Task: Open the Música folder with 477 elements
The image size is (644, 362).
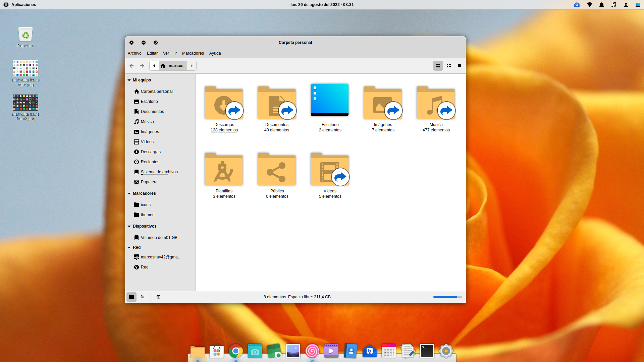Action: coord(436,102)
